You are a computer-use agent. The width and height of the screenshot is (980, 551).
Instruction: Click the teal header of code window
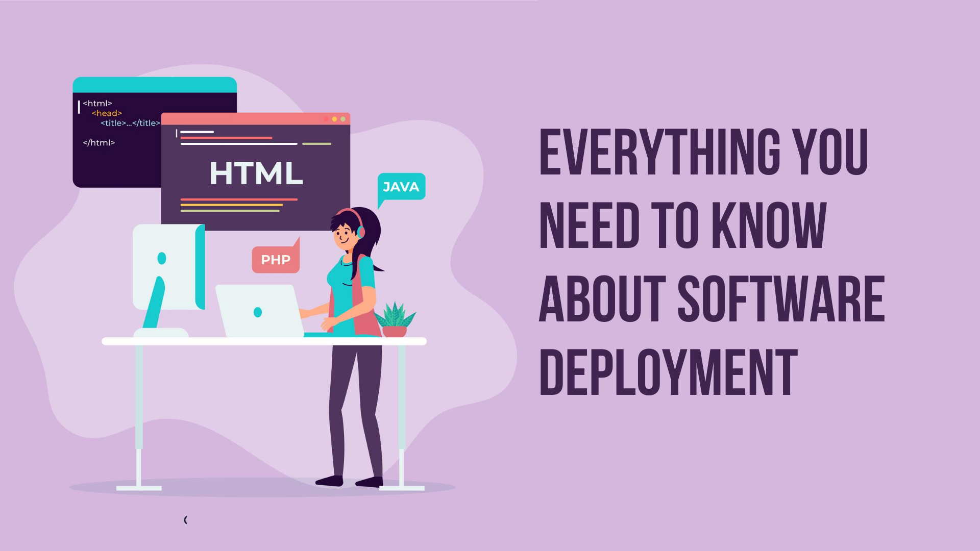pyautogui.click(x=155, y=85)
